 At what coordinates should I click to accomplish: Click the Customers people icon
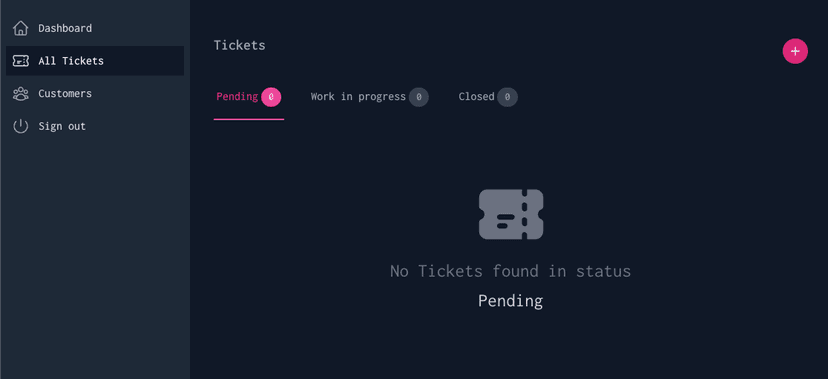(20, 93)
